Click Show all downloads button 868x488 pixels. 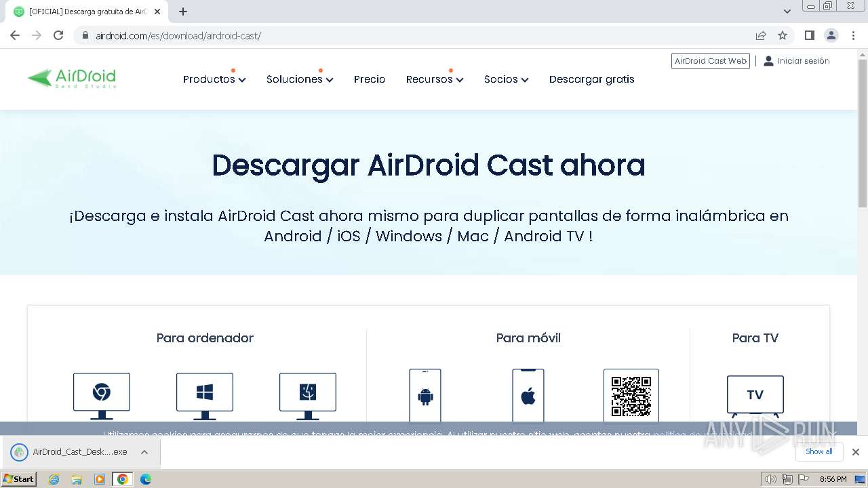[x=819, y=451]
